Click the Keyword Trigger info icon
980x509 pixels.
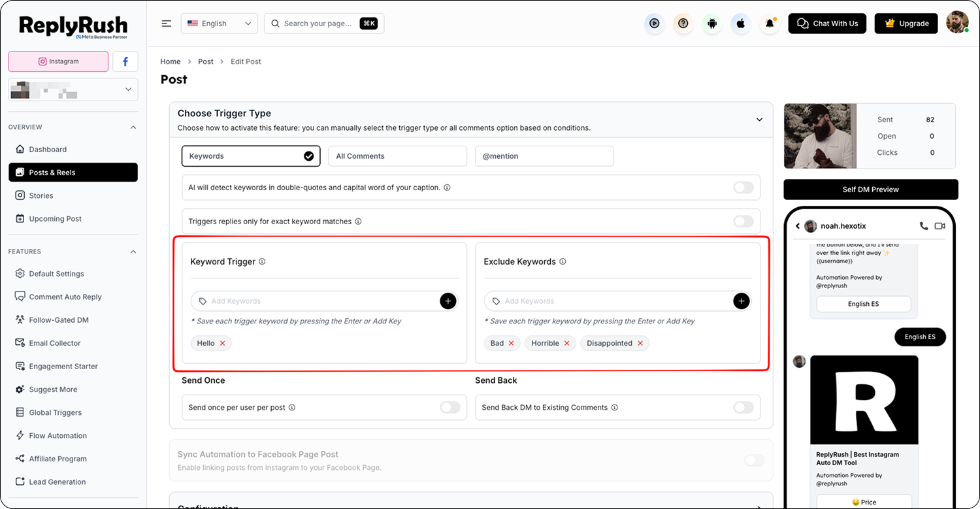pos(262,261)
